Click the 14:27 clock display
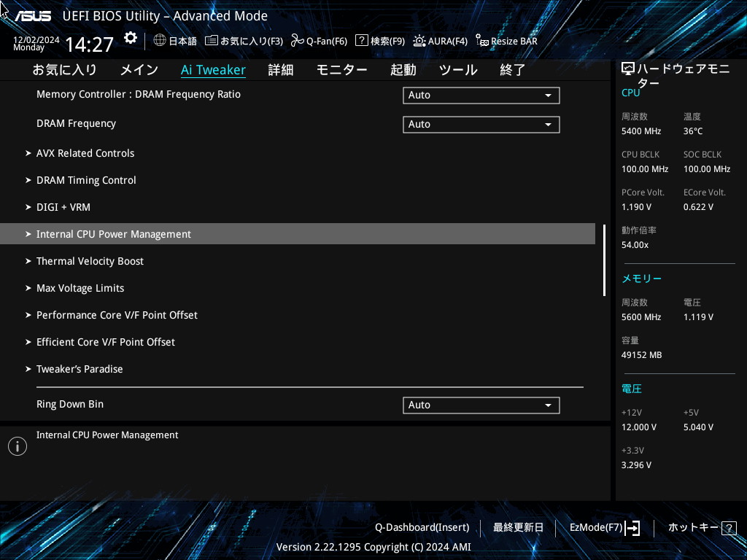Image resolution: width=747 pixels, height=560 pixels. pyautogui.click(x=89, y=44)
